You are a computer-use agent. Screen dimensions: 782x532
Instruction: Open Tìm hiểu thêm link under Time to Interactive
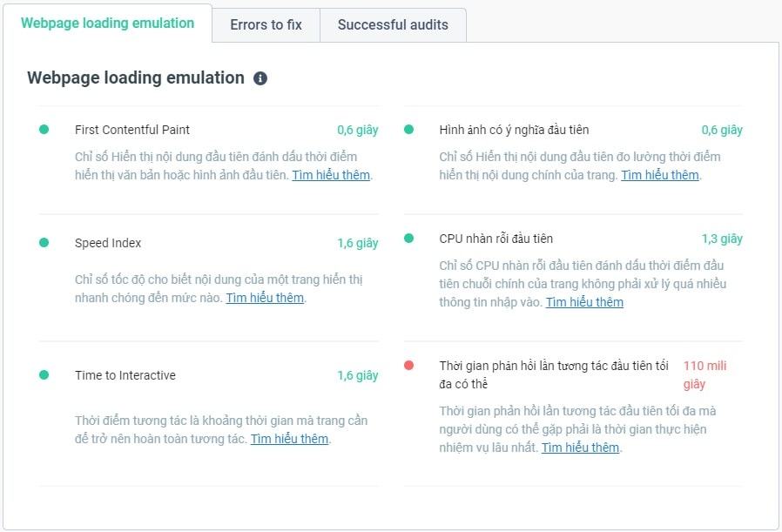coord(289,439)
